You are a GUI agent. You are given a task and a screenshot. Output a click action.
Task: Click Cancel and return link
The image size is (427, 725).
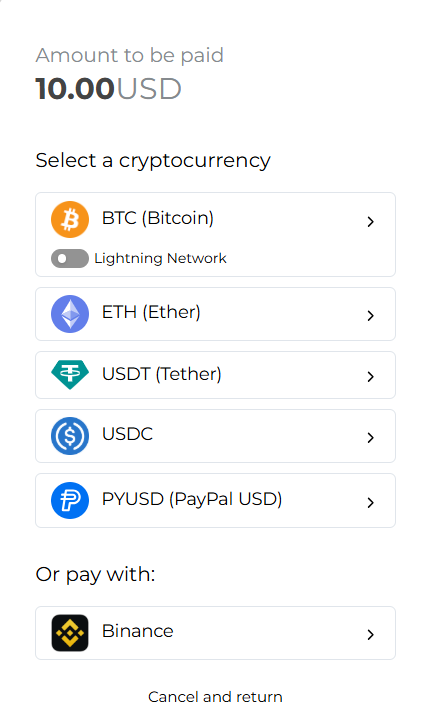pyautogui.click(x=215, y=697)
